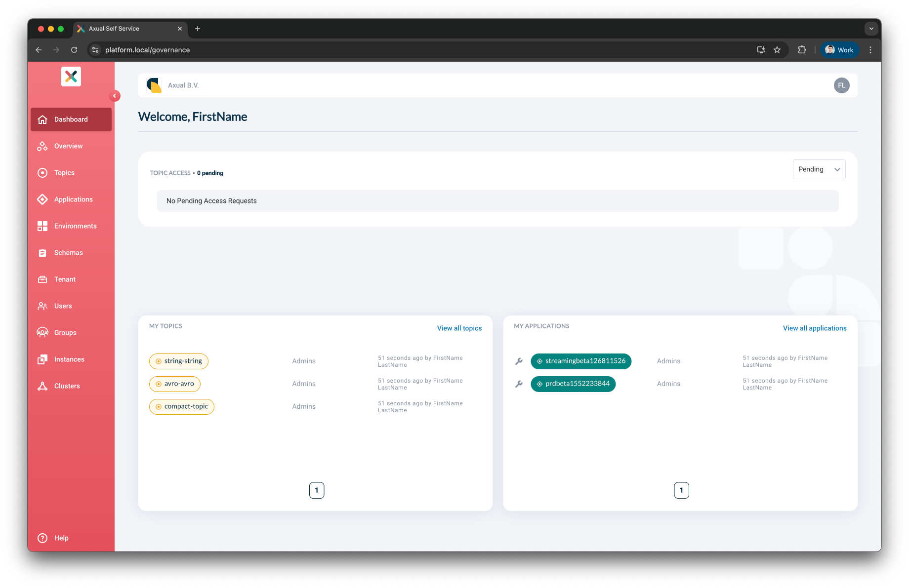The image size is (909, 588).
Task: Open the Topics section in the sidebar
Action: click(63, 172)
